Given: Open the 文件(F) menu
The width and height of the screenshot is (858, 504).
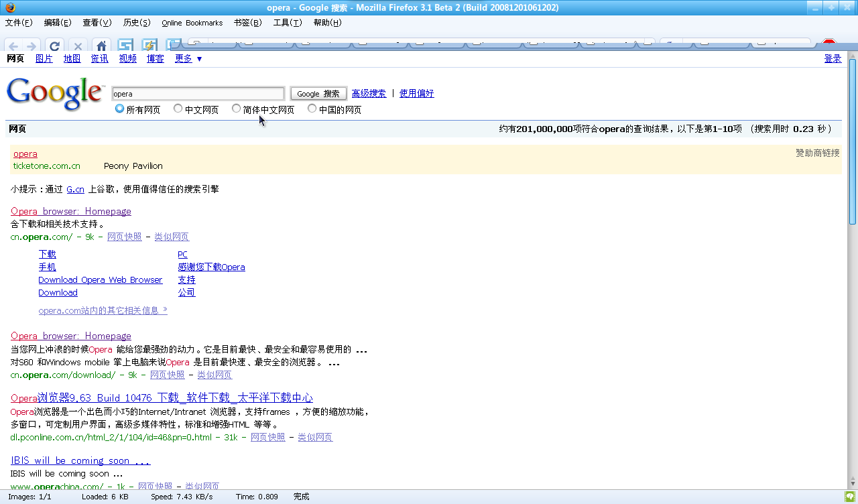Looking at the screenshot, I should point(19,23).
